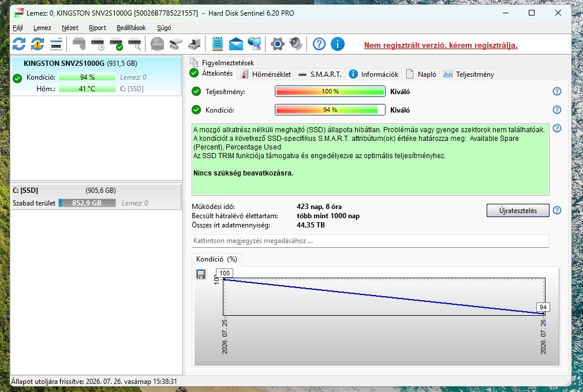Click the Szabad terület 852,9 GB bar

pos(87,203)
